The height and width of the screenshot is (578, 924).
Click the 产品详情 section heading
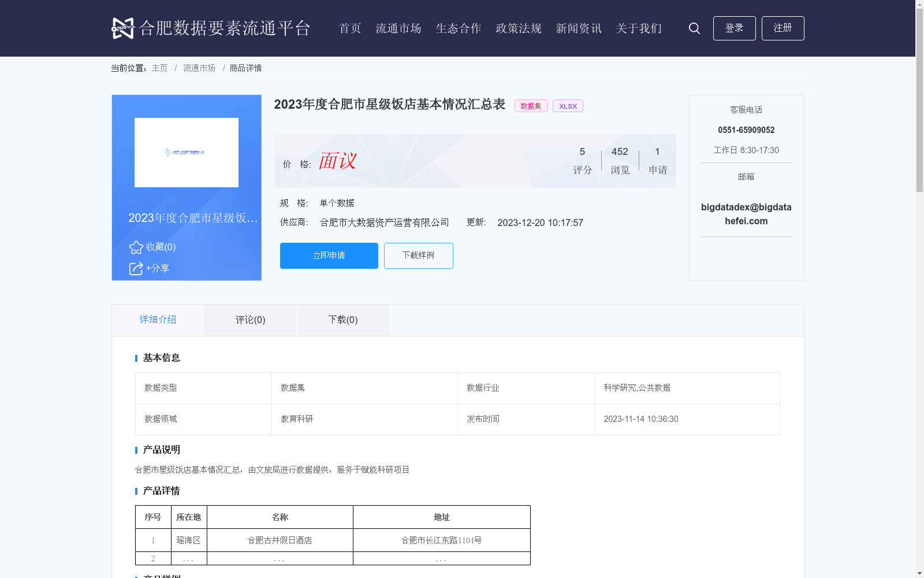162,491
